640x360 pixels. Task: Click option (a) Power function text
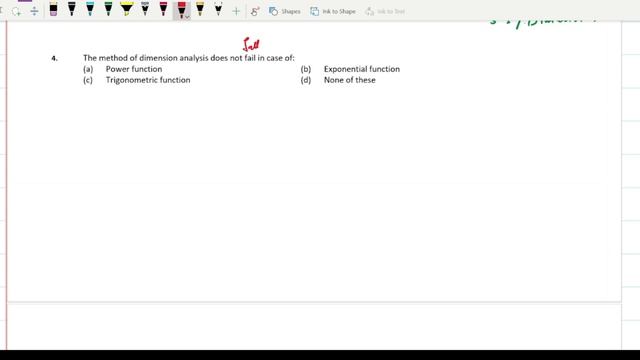click(x=134, y=69)
